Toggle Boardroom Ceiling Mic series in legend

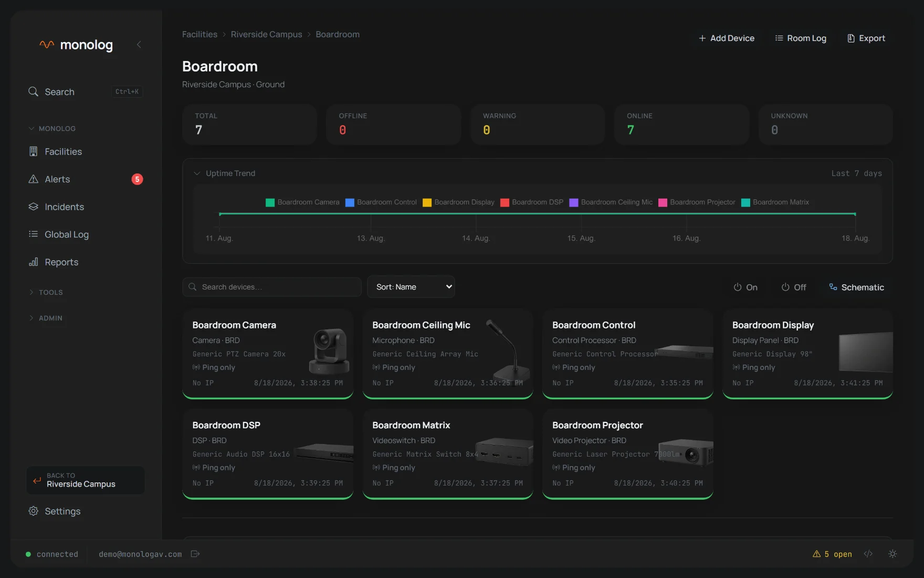611,202
